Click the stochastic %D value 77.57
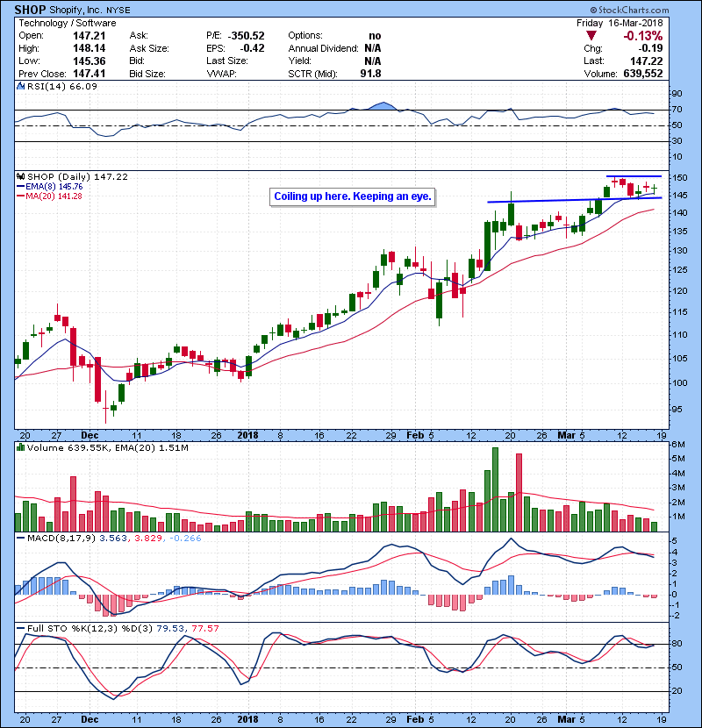702x728 pixels. (204, 628)
